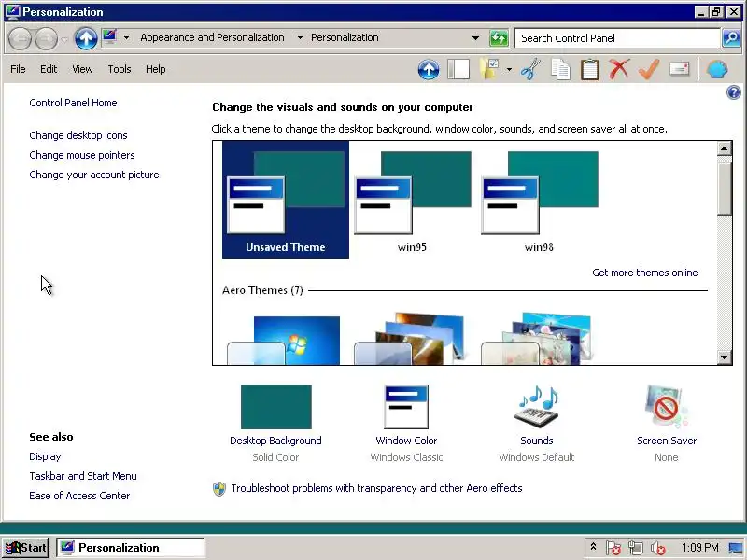
Task: Open the Appearance and Personalization breadcrumb
Action: click(x=212, y=37)
